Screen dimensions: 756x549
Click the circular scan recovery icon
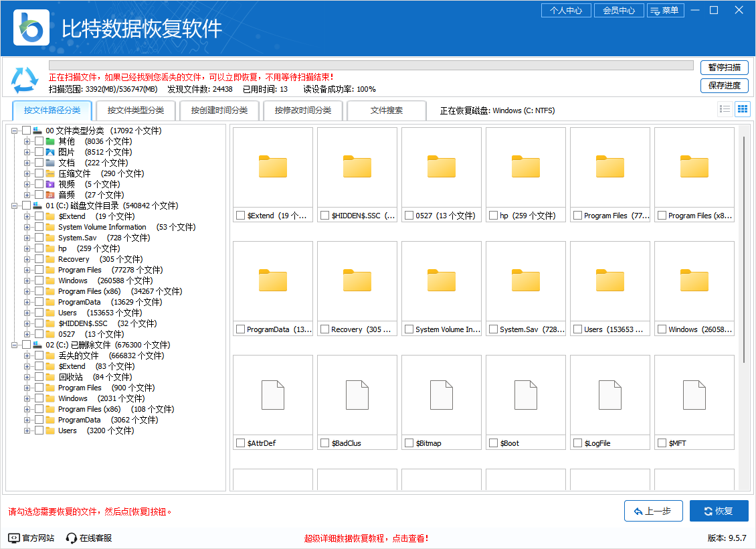(23, 79)
